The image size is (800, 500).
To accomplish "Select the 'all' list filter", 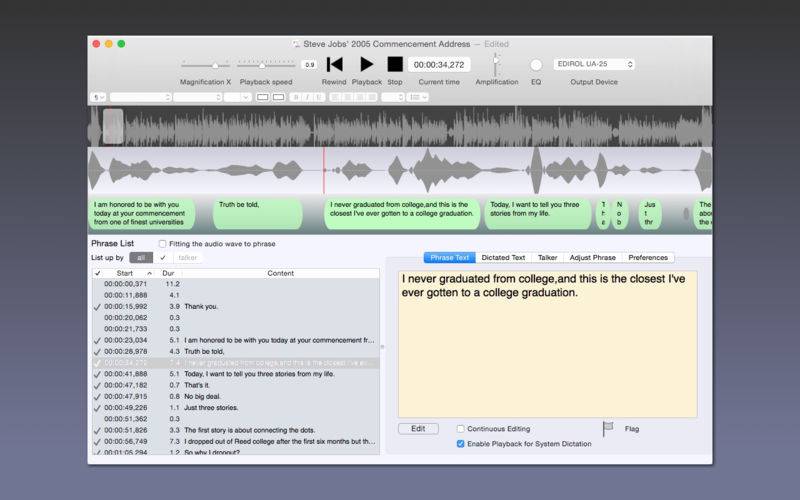I will [x=141, y=258].
